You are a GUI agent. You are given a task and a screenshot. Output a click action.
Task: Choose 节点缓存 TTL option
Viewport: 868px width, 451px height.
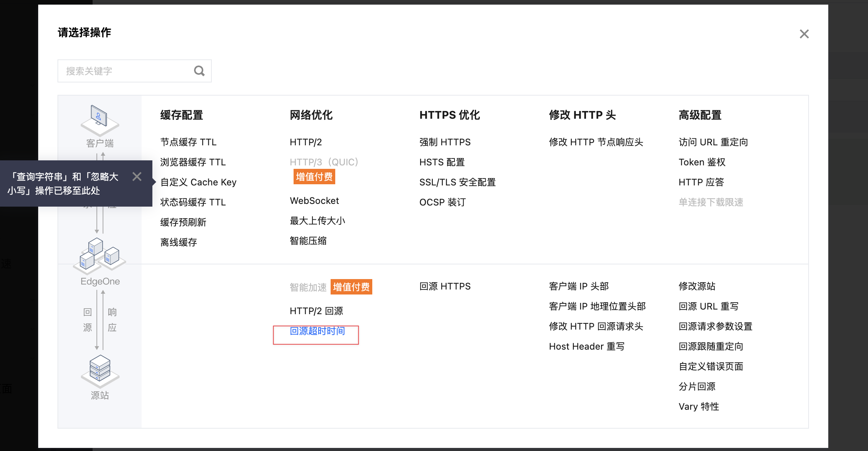[x=188, y=142]
